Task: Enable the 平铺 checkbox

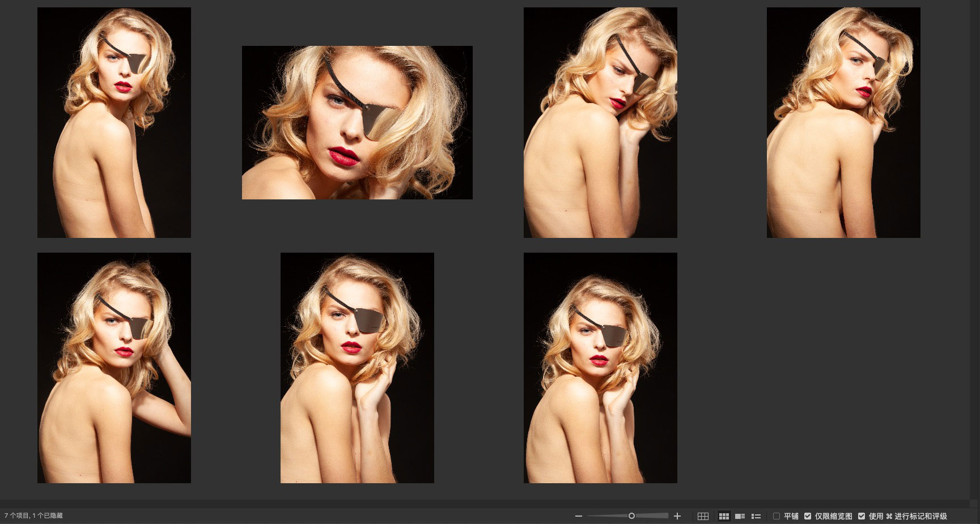Action: coord(777,516)
